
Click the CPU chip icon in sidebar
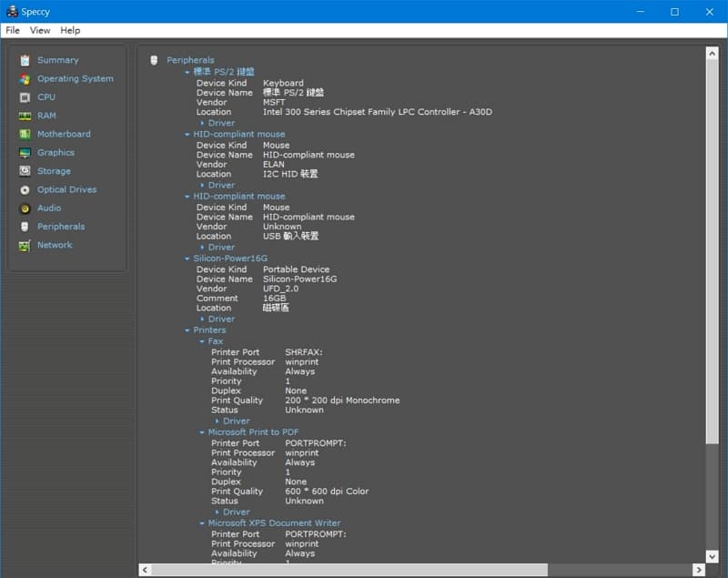click(25, 97)
